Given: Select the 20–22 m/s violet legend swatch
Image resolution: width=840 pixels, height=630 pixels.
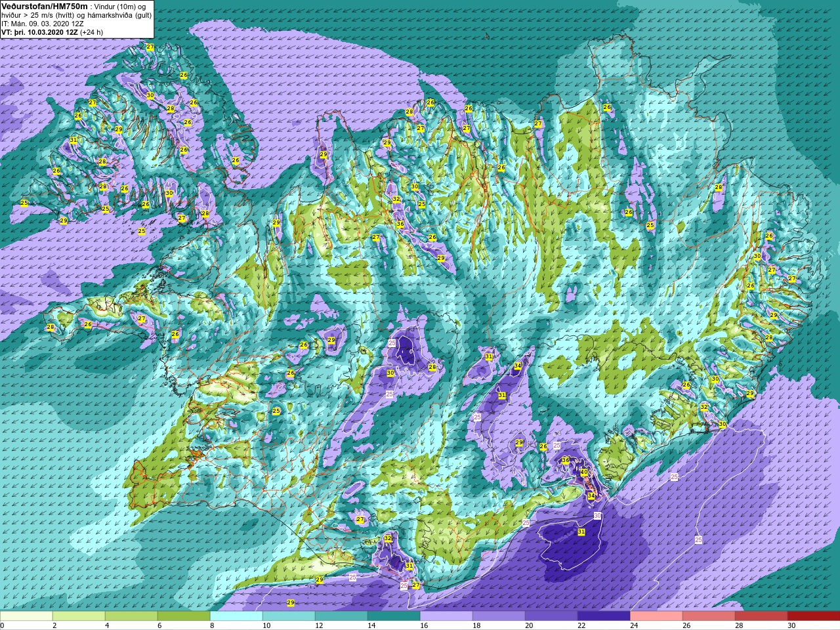Looking at the screenshot, I should coord(551,616).
